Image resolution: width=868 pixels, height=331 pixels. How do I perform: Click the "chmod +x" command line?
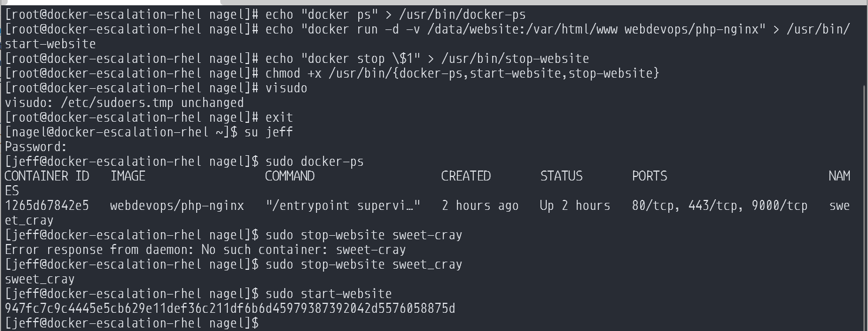tap(462, 73)
